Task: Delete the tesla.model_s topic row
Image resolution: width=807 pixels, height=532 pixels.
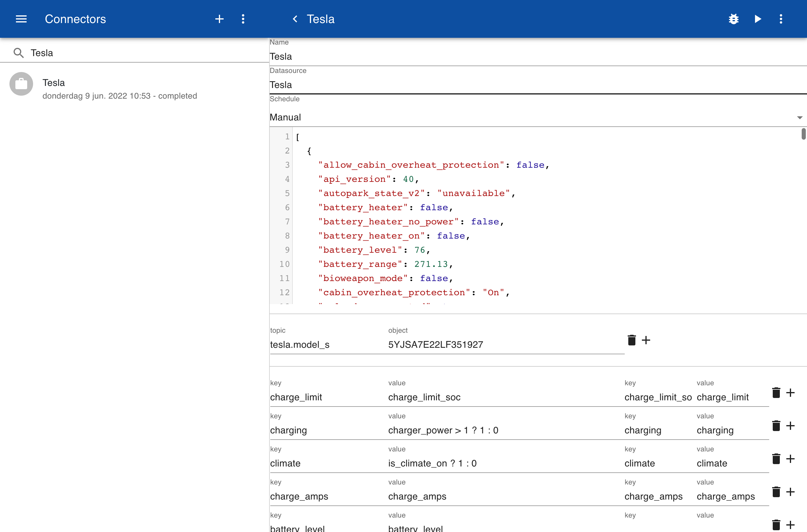Action: point(632,340)
